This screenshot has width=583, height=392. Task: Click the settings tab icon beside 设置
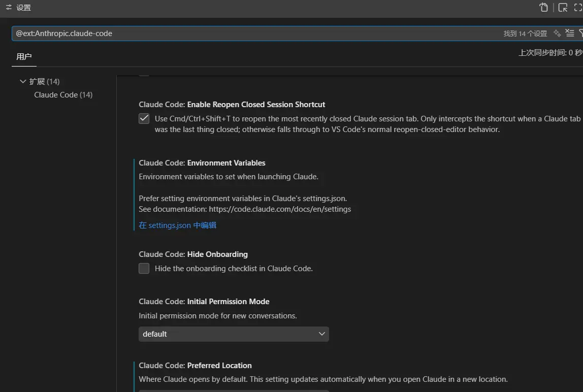pos(9,8)
